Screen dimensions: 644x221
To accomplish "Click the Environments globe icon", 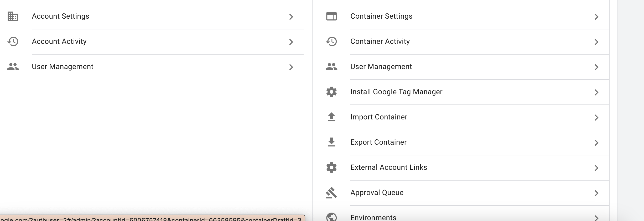I will tap(331, 217).
